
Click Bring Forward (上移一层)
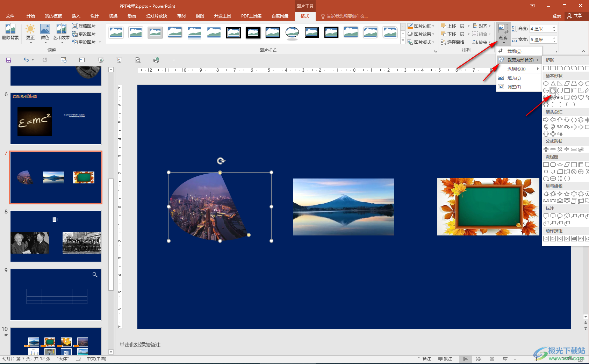coord(453,26)
